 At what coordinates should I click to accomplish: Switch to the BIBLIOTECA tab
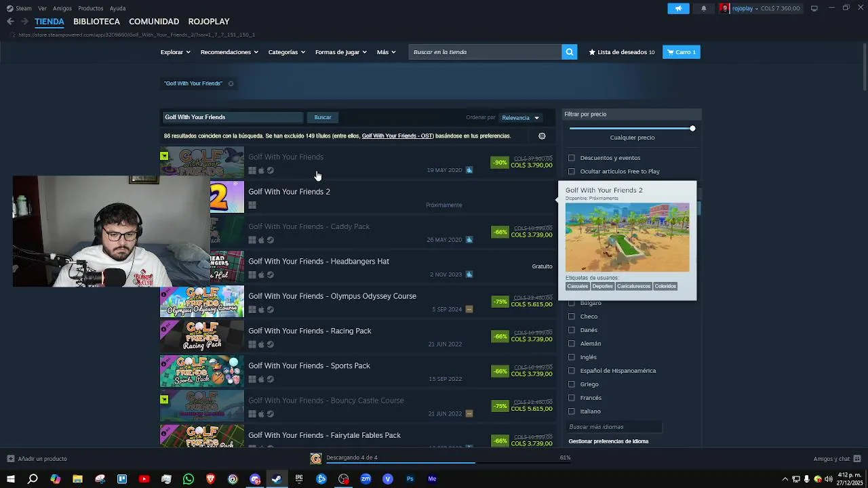(x=96, y=22)
